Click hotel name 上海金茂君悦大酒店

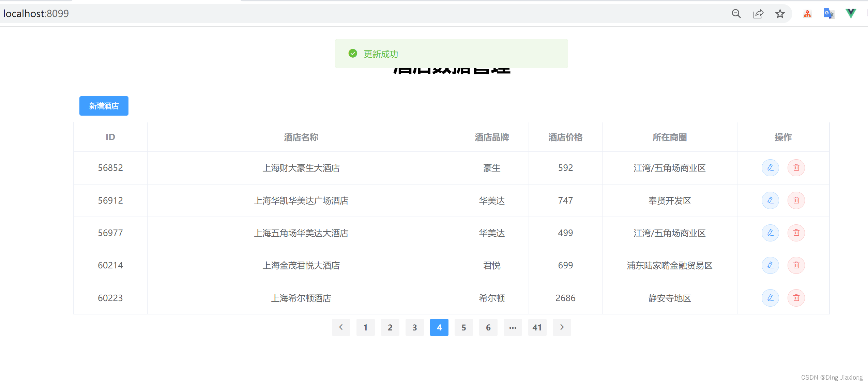pyautogui.click(x=301, y=265)
